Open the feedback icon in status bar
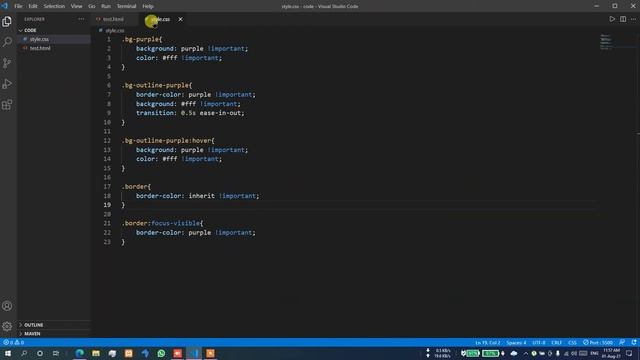 click(x=622, y=342)
